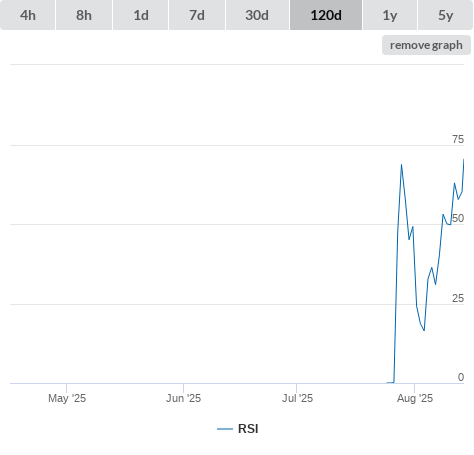This screenshot has width=474, height=455.
Task: Click the 50 y-axis label
Action: (x=458, y=218)
